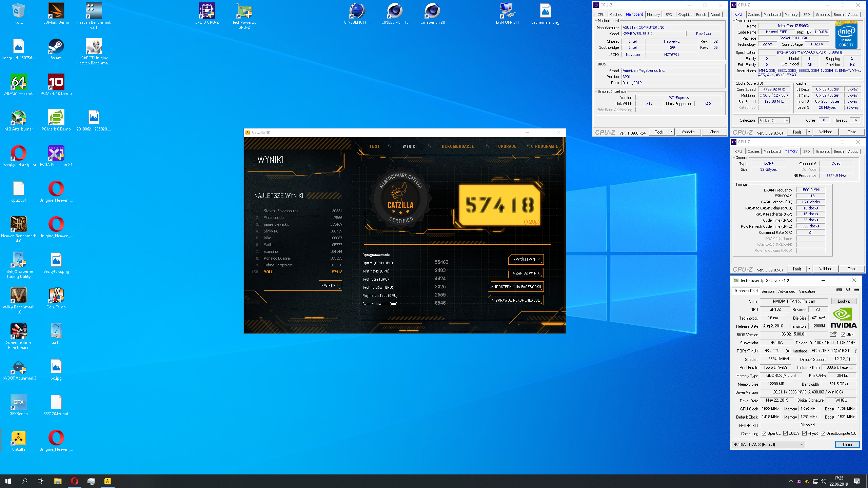868x488 pixels.
Task: Open the Steam desktop shortcut
Action: (x=56, y=49)
